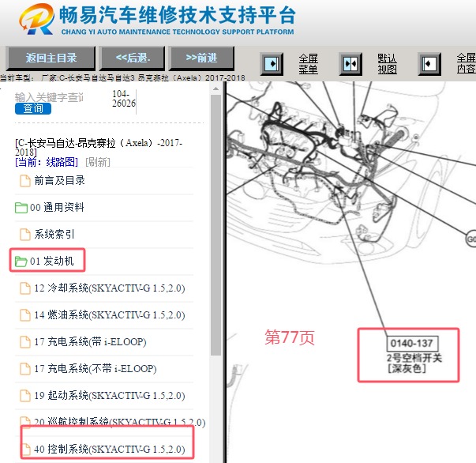
Task: Select the 全屏菜单 label
Action: point(308,64)
